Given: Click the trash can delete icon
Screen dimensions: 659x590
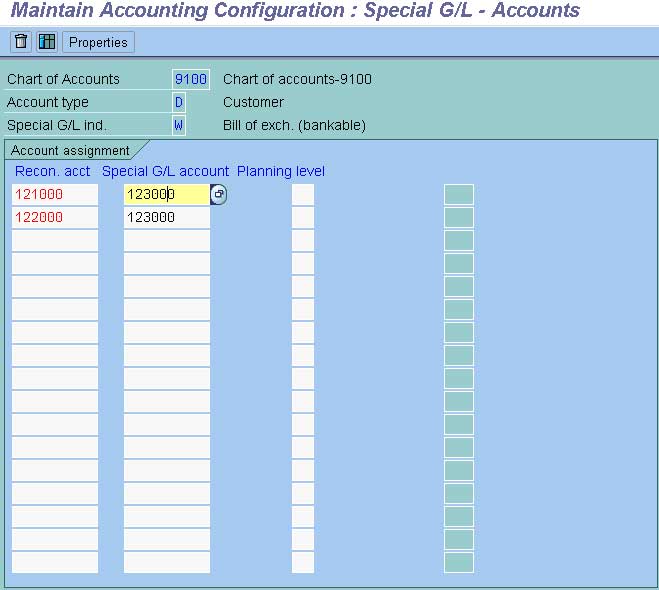Looking at the screenshot, I should pyautogui.click(x=21, y=42).
